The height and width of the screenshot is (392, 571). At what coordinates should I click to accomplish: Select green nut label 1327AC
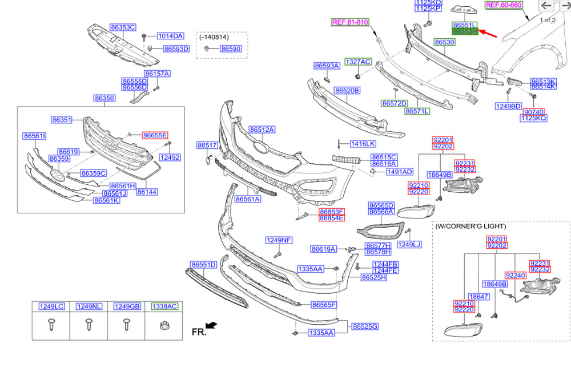[x=359, y=62]
